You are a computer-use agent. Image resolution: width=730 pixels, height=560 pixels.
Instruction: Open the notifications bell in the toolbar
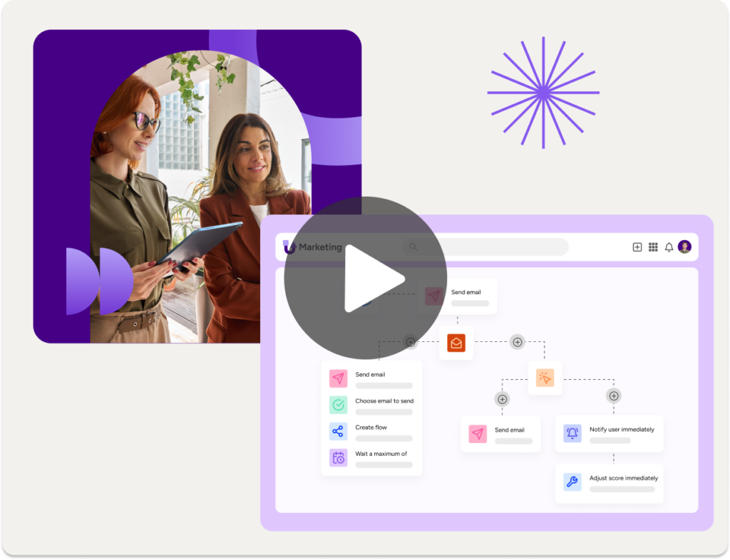click(x=669, y=247)
